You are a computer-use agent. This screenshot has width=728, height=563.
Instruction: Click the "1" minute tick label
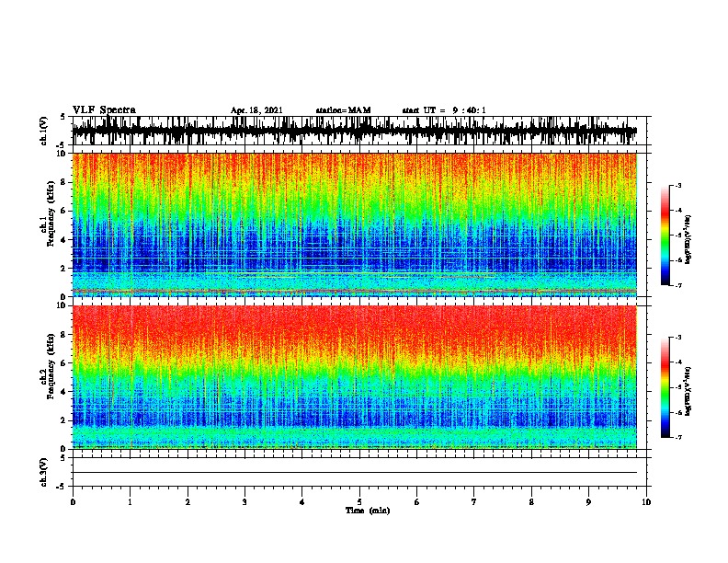130,502
